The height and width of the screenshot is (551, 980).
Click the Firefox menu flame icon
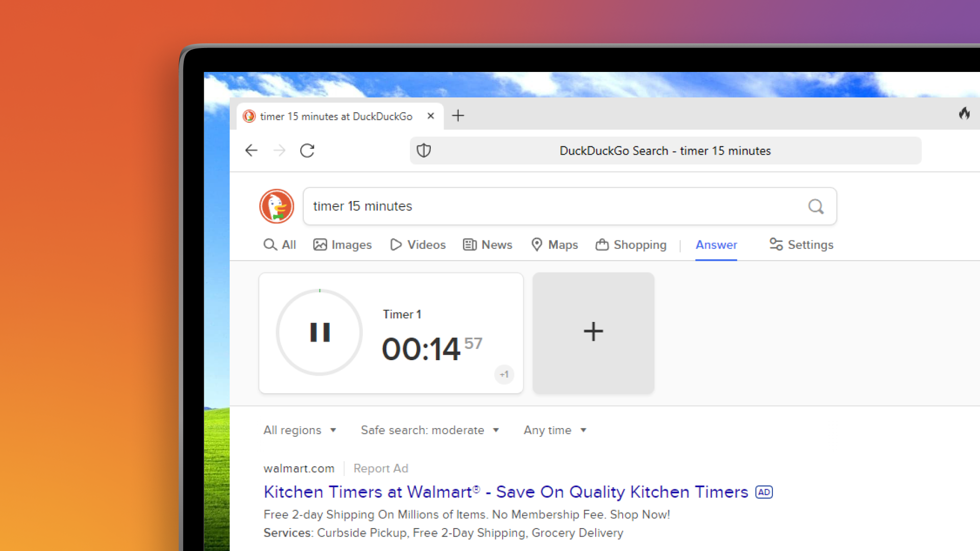[x=964, y=114]
